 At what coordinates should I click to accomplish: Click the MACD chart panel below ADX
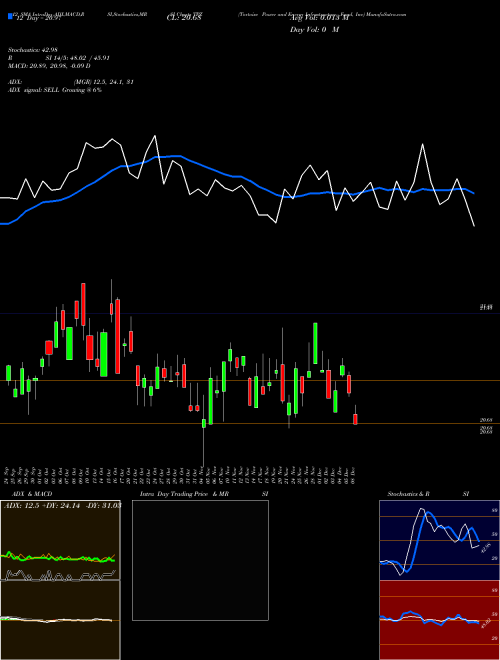pos(60,620)
